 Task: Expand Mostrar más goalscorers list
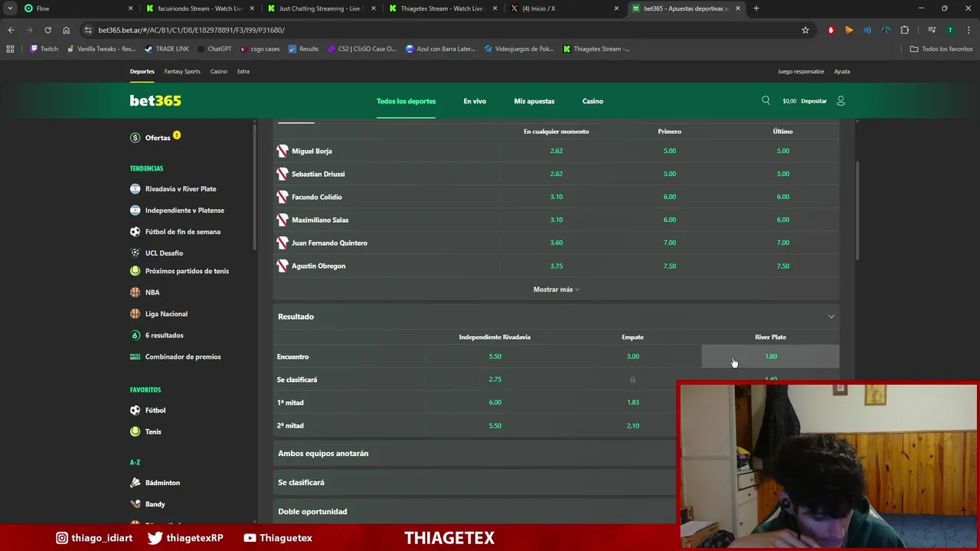coord(556,289)
